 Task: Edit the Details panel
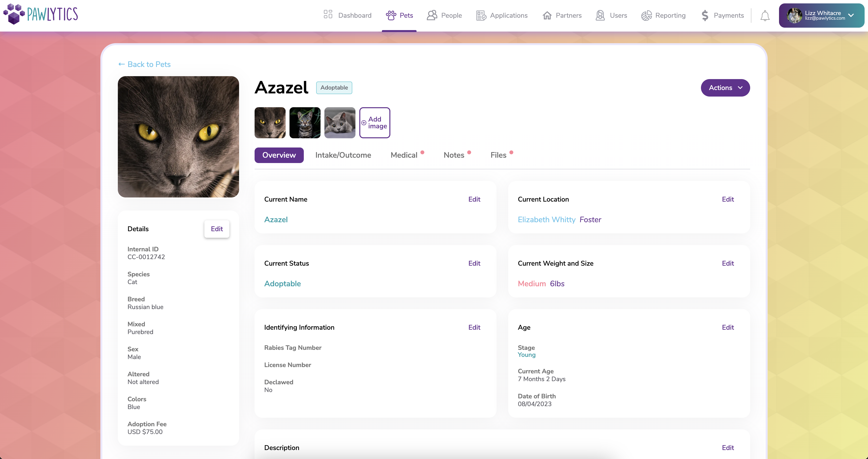pyautogui.click(x=217, y=229)
